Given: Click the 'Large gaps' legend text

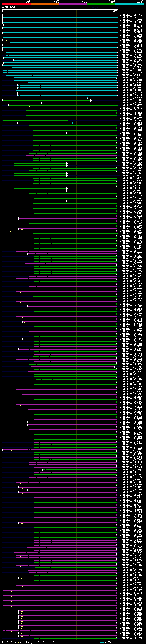Looking at the screenshot, I should 10,642.
